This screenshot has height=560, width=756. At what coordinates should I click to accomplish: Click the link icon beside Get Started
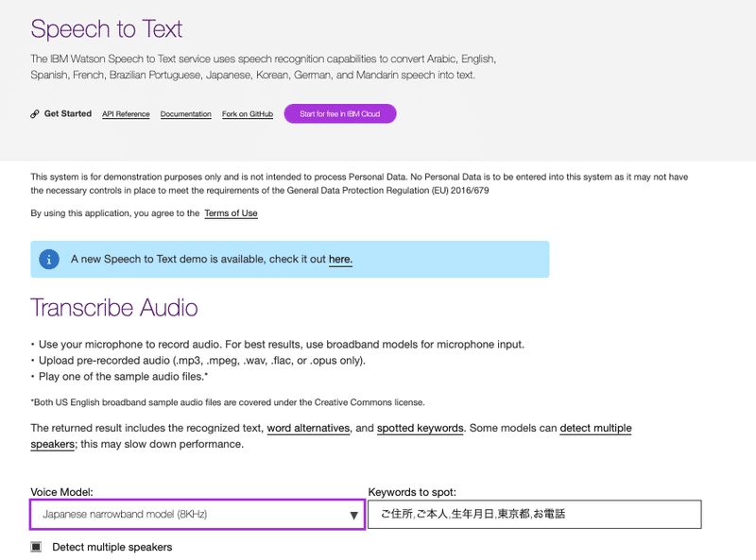35,114
